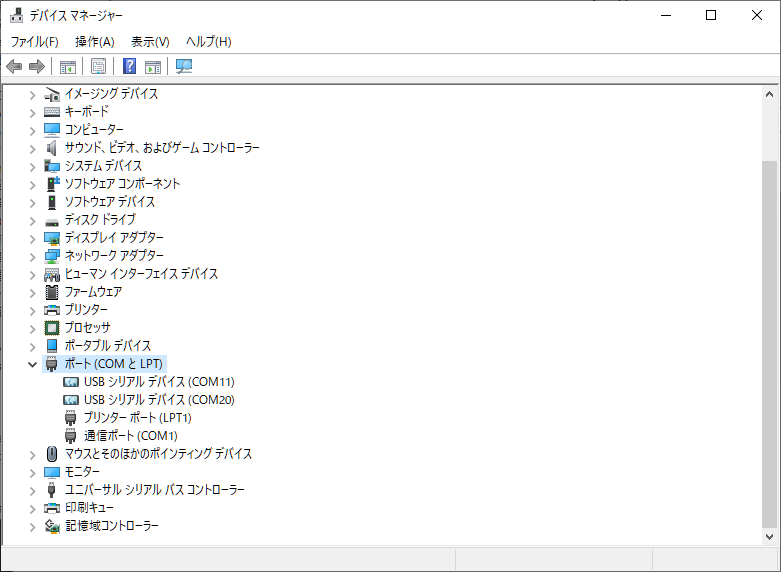Open the 表示(V) menu
This screenshot has height=572, width=781.
pyautogui.click(x=150, y=41)
